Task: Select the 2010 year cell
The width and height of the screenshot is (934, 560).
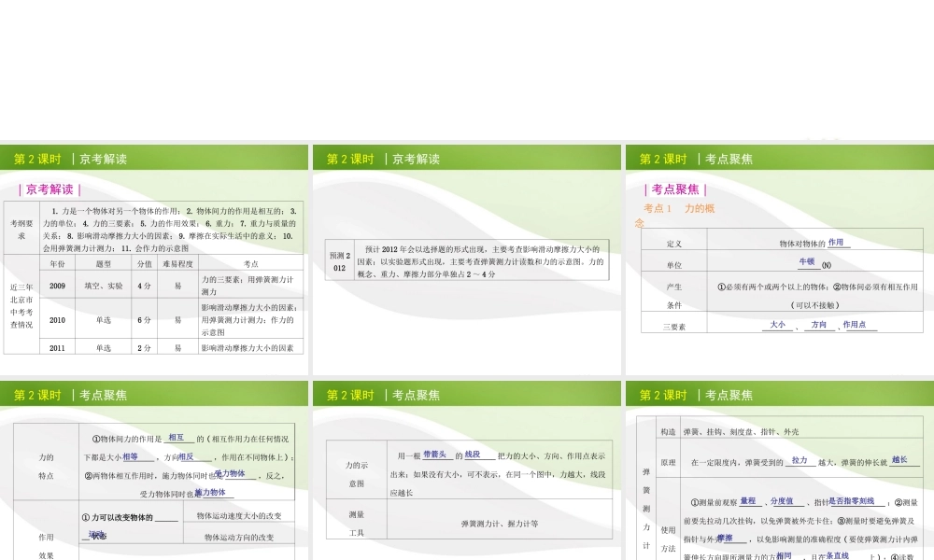Action: pos(57,319)
